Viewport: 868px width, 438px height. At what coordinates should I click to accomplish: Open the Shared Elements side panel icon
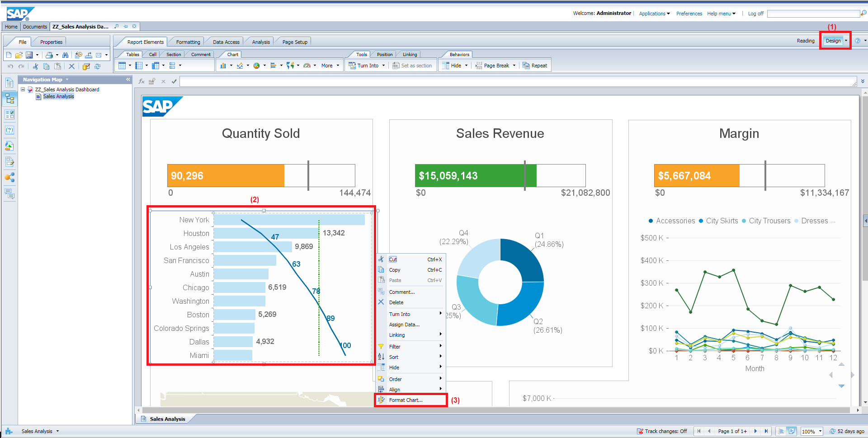click(x=9, y=178)
